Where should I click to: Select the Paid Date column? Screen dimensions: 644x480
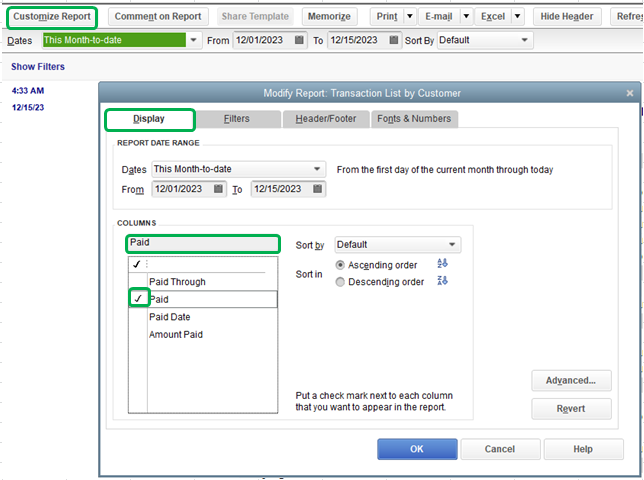170,317
